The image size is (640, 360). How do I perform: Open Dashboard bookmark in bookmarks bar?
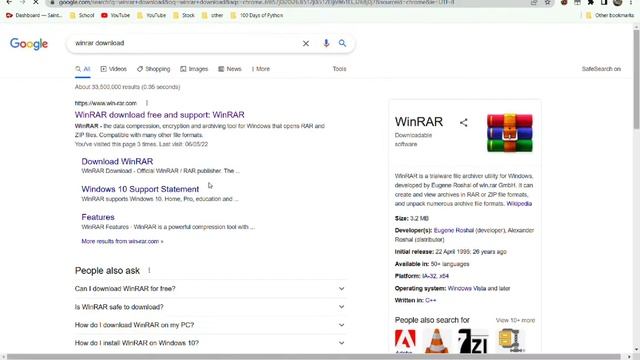pos(34,16)
